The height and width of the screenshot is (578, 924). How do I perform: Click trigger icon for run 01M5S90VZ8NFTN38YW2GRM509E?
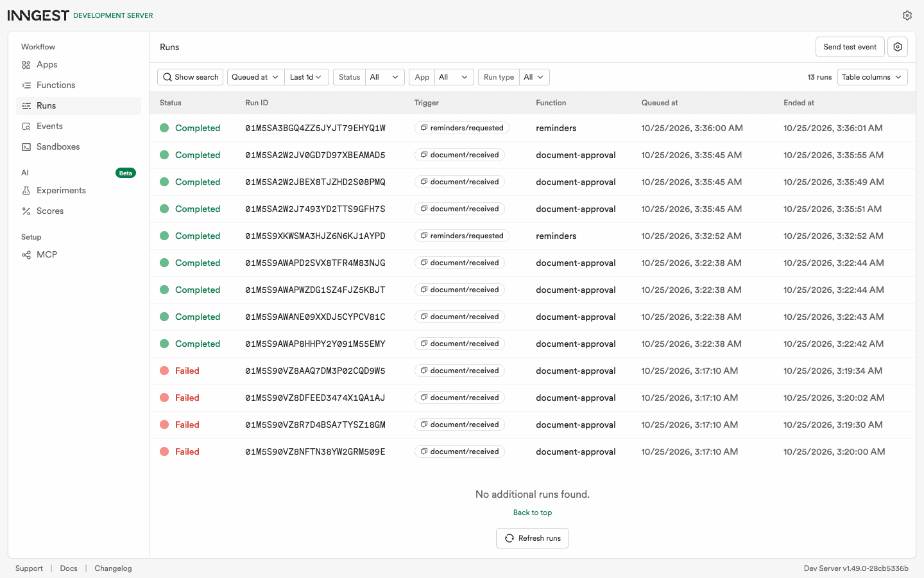[424, 451]
